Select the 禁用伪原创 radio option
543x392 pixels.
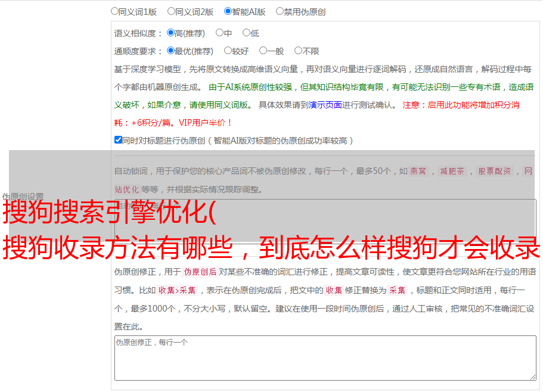click(280, 11)
